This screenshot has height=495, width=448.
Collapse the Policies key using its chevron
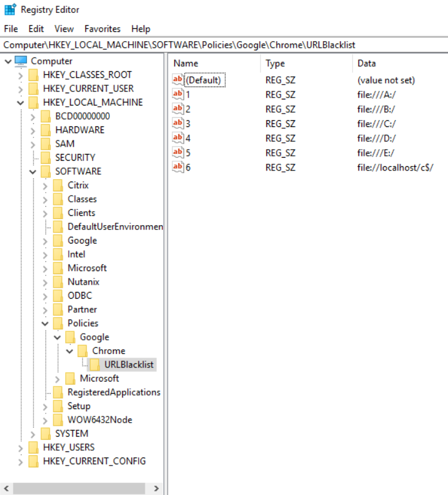click(45, 323)
